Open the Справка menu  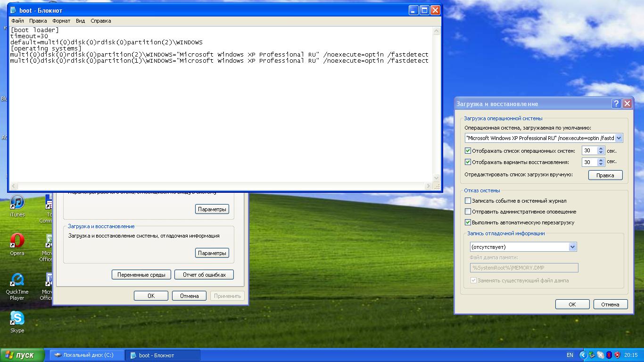click(100, 21)
